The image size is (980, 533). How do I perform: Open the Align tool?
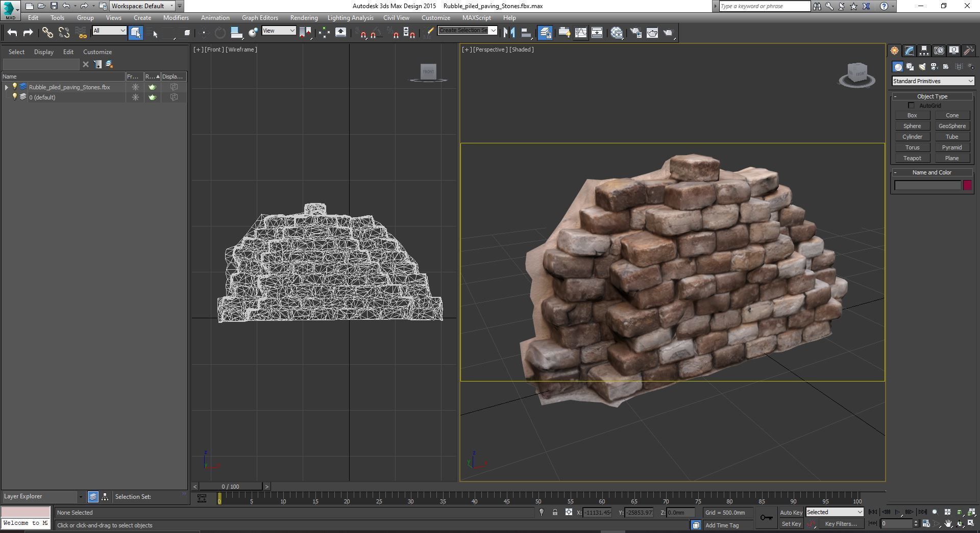click(526, 33)
